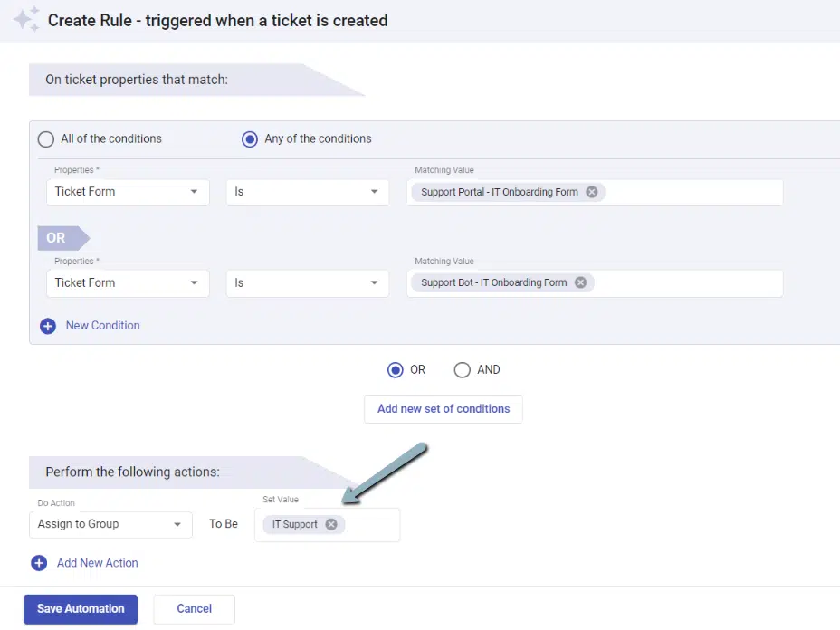Viewport: 840px width, 630px height.
Task: Expand the second condition's Is operator dropdown
Action: point(307,283)
